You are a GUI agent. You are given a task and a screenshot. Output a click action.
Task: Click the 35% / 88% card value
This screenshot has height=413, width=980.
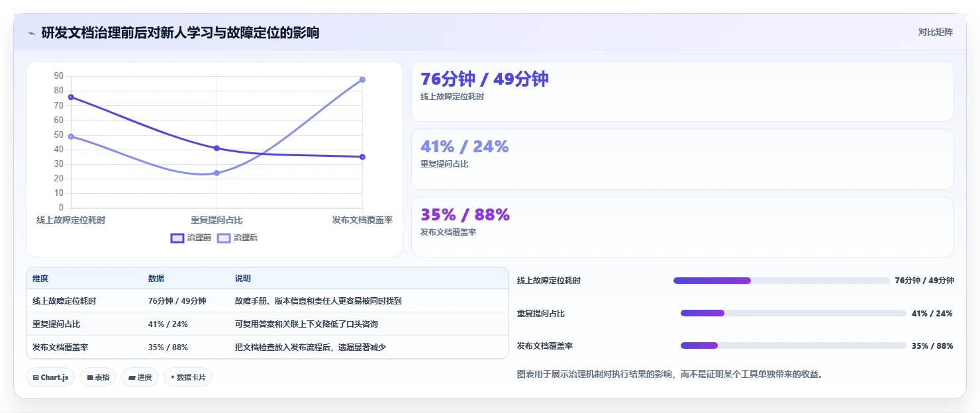click(x=465, y=214)
